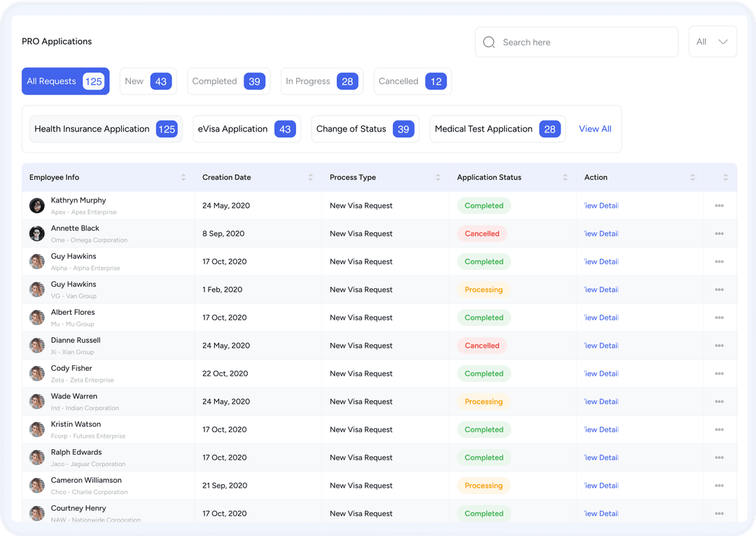Click the View All link

tap(594, 129)
